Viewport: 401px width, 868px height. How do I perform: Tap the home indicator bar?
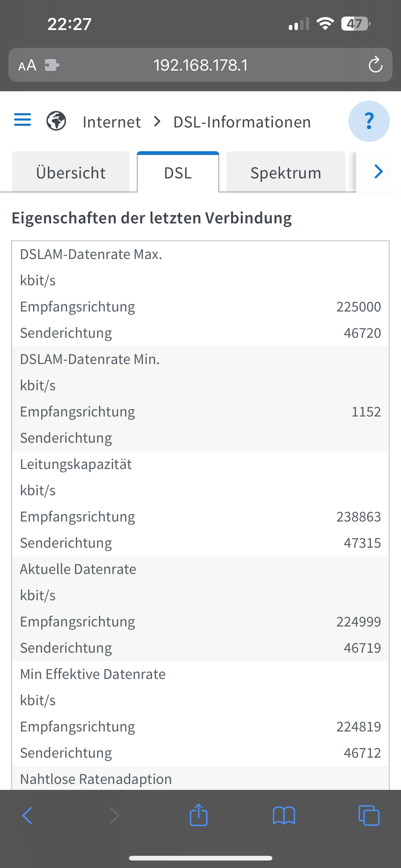(x=200, y=858)
